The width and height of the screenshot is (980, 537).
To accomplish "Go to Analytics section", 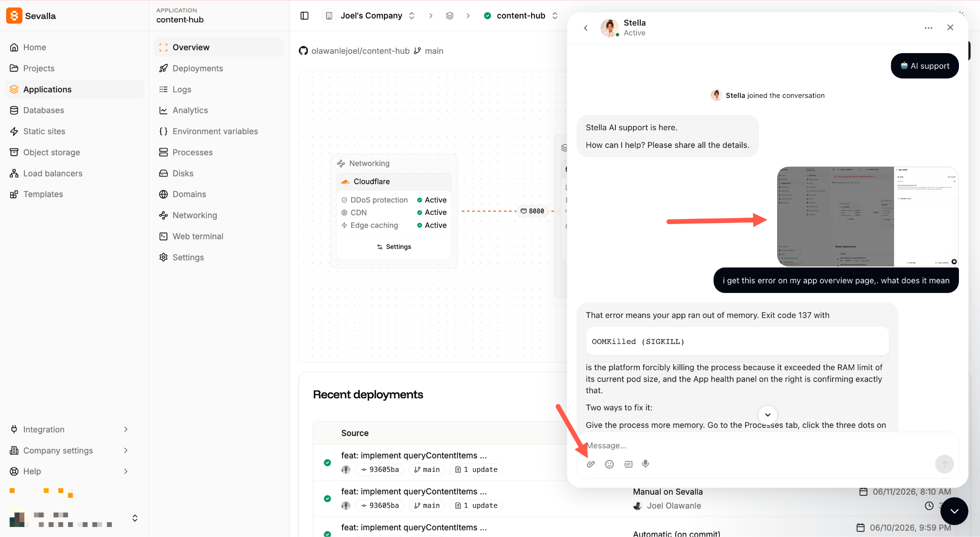I will pos(219,110).
